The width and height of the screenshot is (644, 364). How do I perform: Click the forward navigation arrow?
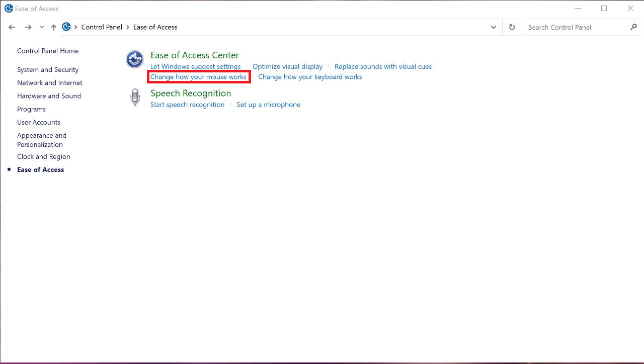[28, 27]
